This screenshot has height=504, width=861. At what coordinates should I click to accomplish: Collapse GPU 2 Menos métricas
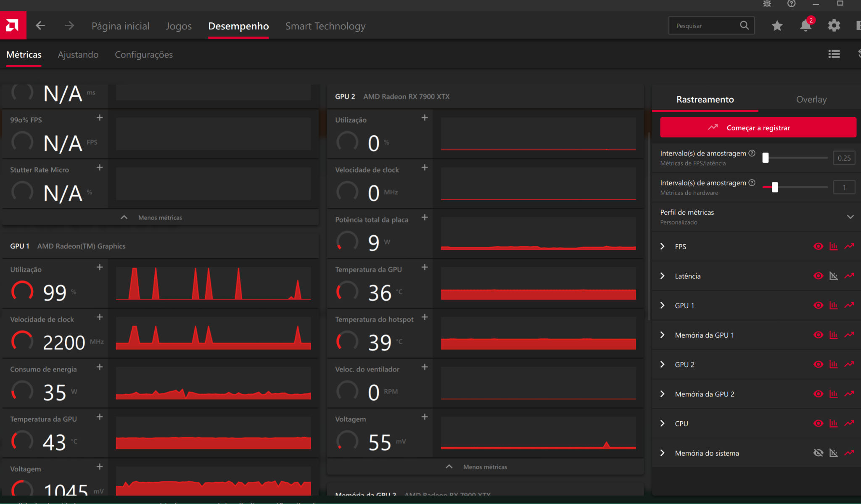point(476,467)
